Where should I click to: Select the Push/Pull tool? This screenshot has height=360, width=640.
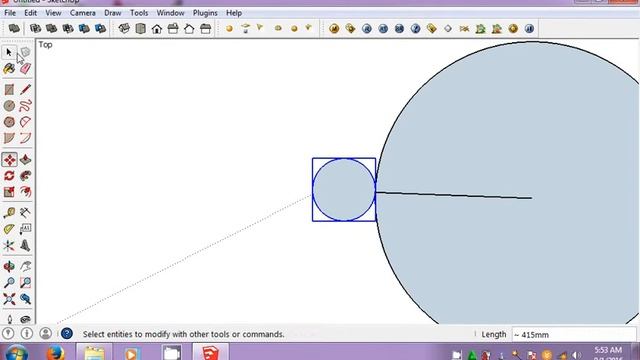(25, 160)
